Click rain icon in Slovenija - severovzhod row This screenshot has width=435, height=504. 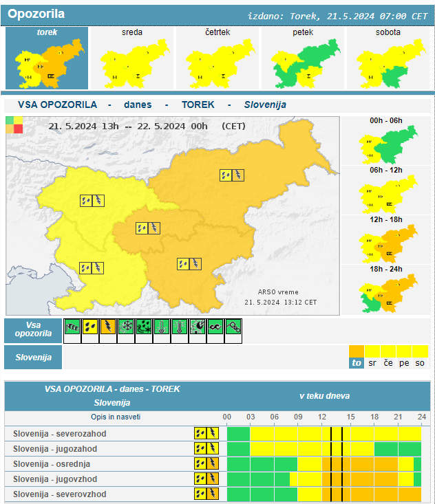pos(200,494)
